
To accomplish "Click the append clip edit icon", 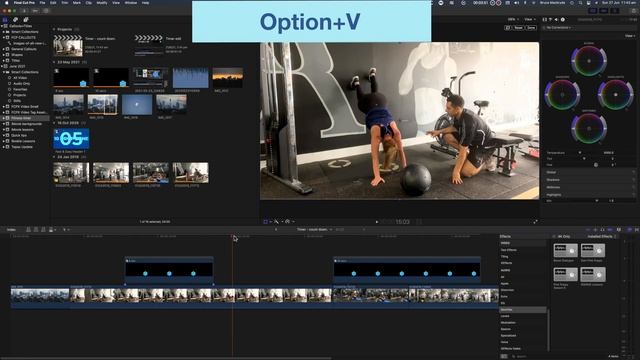I will pyautogui.click(x=43, y=229).
